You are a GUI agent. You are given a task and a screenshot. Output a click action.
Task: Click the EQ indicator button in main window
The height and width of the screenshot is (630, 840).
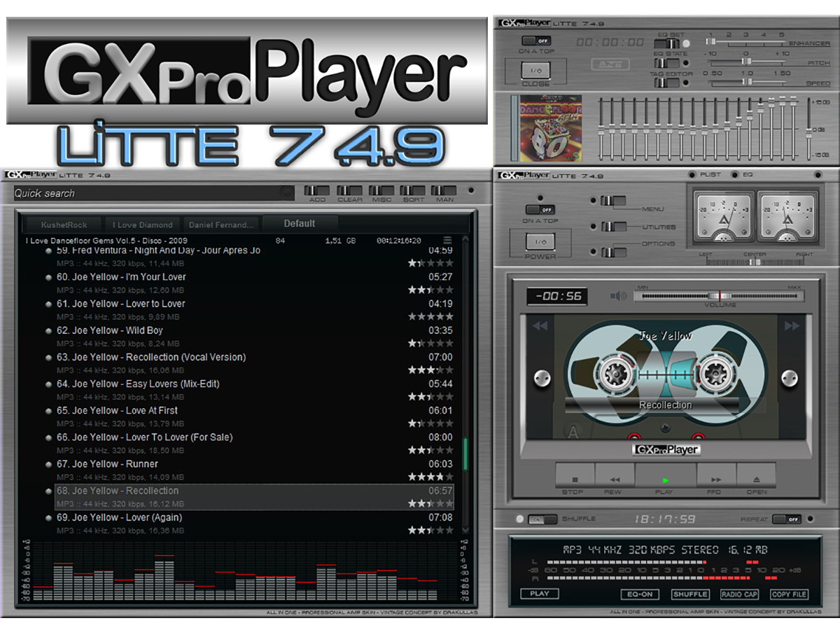point(735,175)
